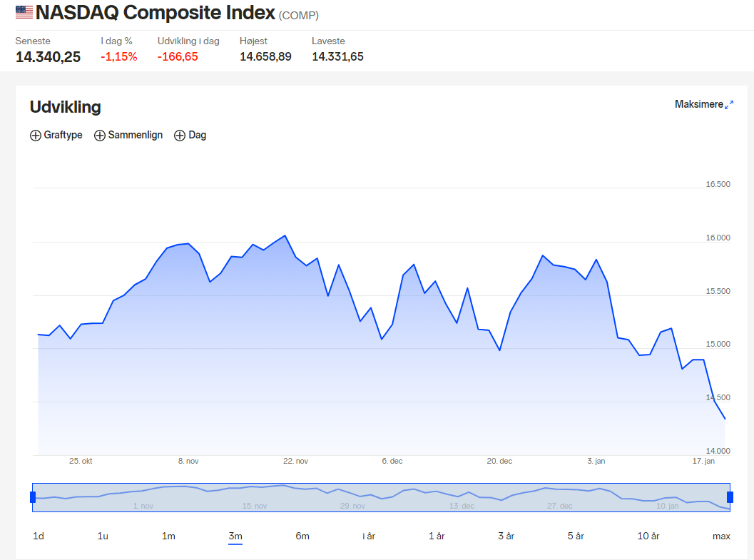Image resolution: width=754 pixels, height=560 pixels.
Task: Click the Maksimere expand arrows icon
Action: 729,105
